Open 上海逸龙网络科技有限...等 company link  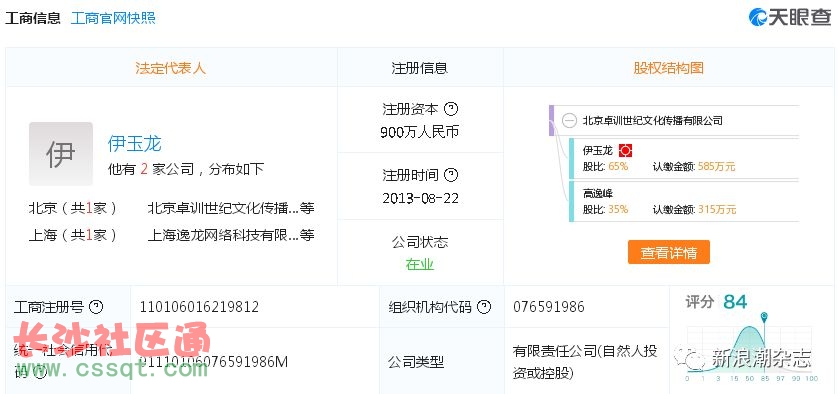point(231,235)
